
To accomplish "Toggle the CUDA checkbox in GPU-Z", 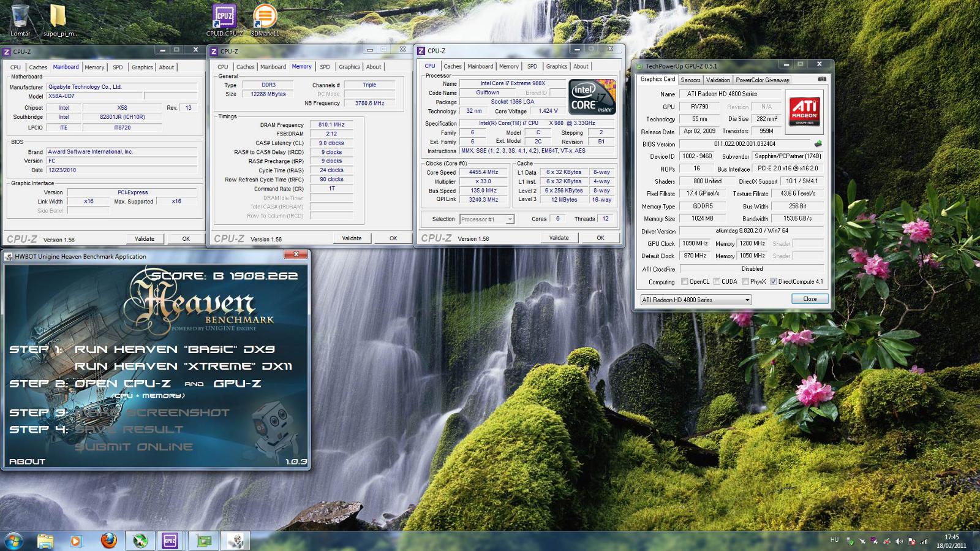I will [x=717, y=282].
